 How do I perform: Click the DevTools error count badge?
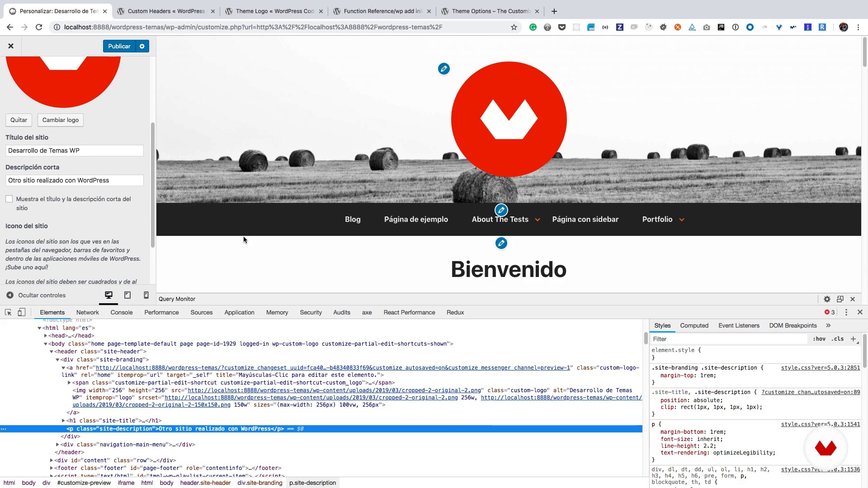click(830, 312)
